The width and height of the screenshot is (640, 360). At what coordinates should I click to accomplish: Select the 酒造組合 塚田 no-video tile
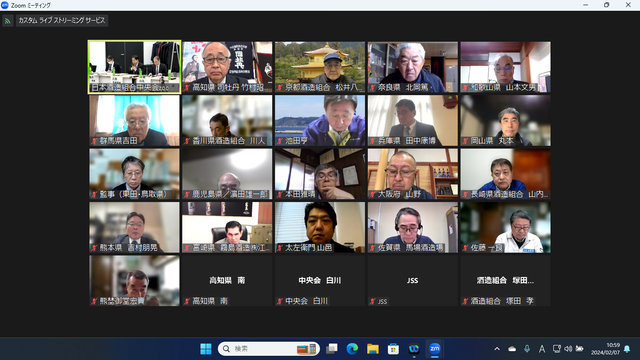[505, 281]
